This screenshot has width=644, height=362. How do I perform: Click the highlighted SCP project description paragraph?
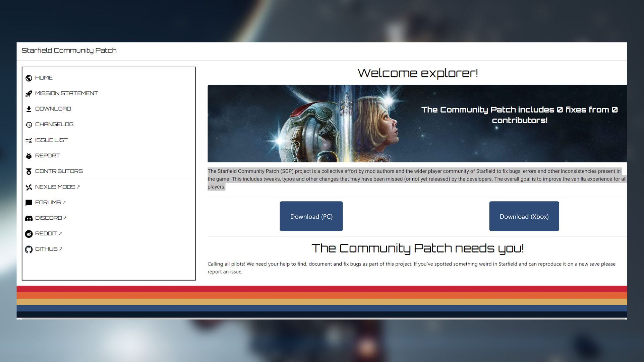tap(417, 179)
